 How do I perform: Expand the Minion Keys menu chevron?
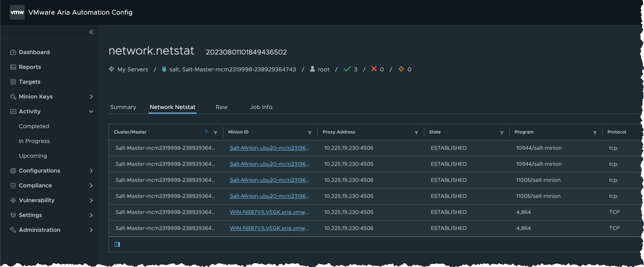point(91,96)
